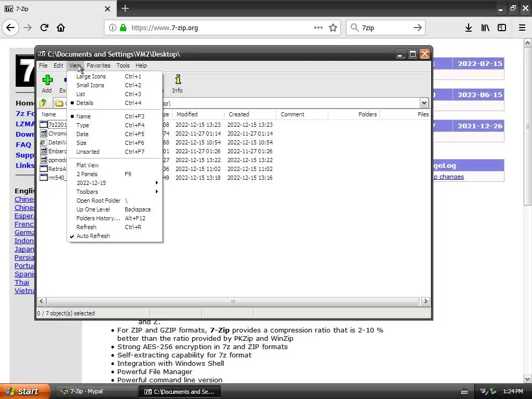Expand the 2022-12-15 submenu

[x=115, y=183]
